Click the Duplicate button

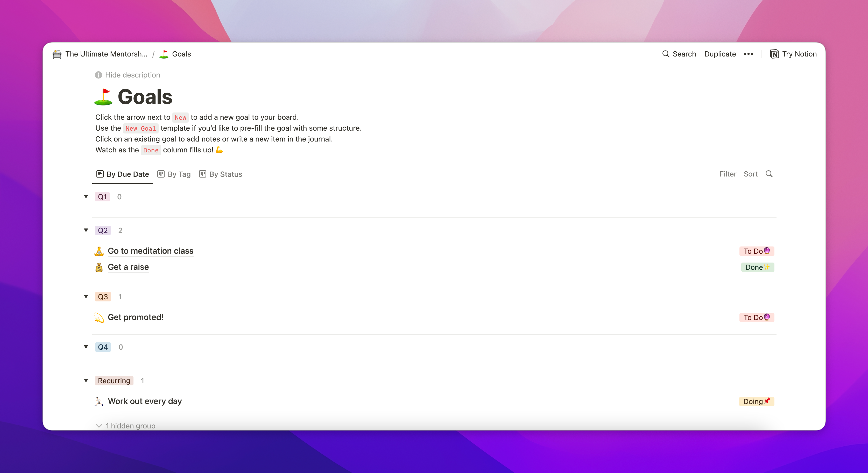pos(720,54)
